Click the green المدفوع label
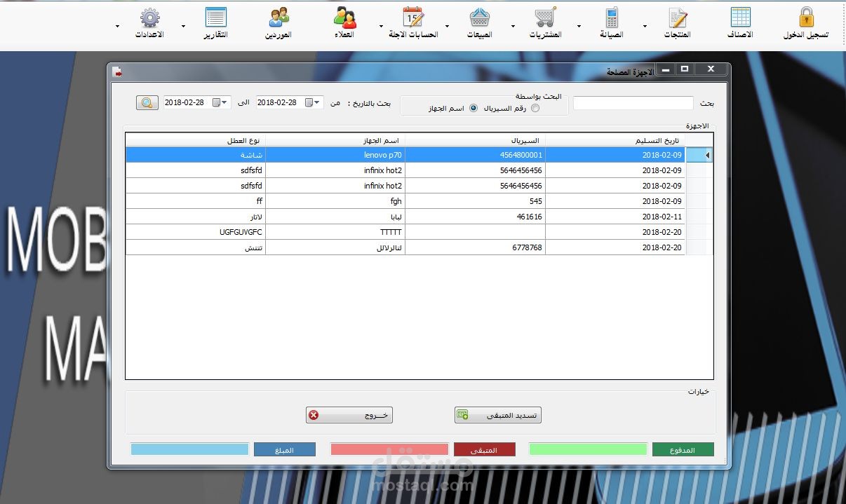Screen dimensions: 846x504 pos(683,450)
